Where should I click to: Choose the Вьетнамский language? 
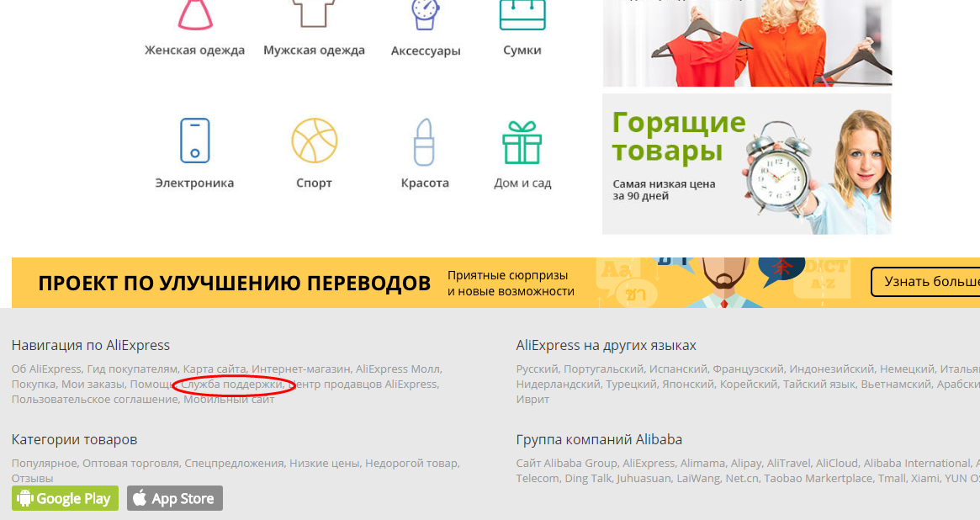pos(896,384)
